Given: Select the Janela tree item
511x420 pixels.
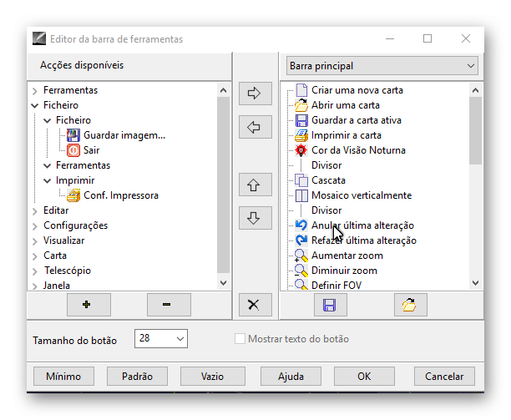Looking at the screenshot, I should point(57,285).
